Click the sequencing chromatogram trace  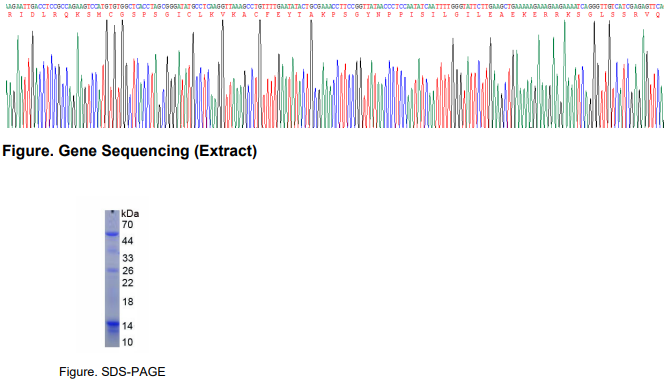(334, 73)
